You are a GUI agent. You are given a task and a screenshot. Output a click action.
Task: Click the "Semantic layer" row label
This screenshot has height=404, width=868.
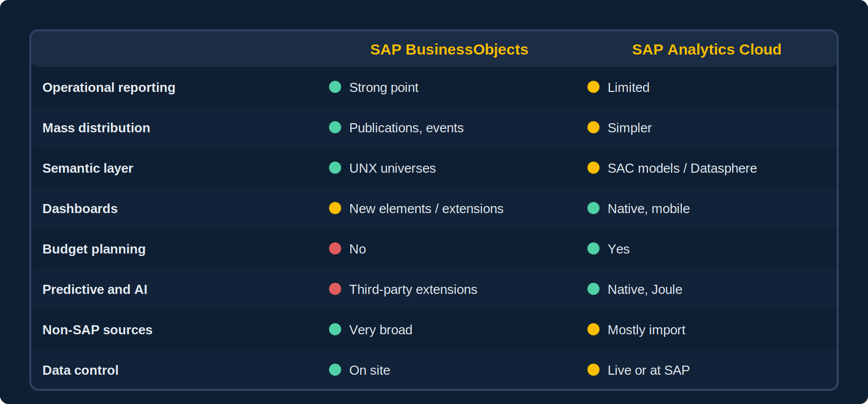88,168
